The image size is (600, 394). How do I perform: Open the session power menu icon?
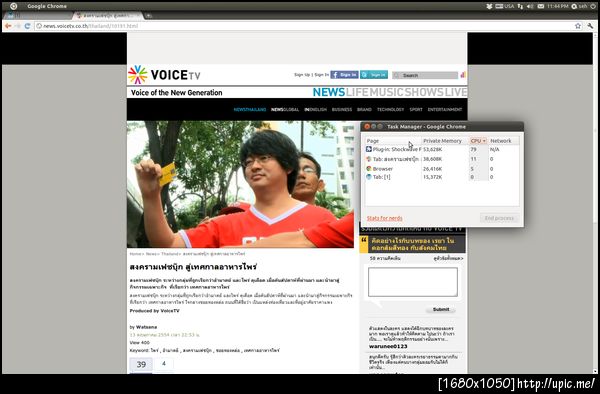[x=593, y=6]
